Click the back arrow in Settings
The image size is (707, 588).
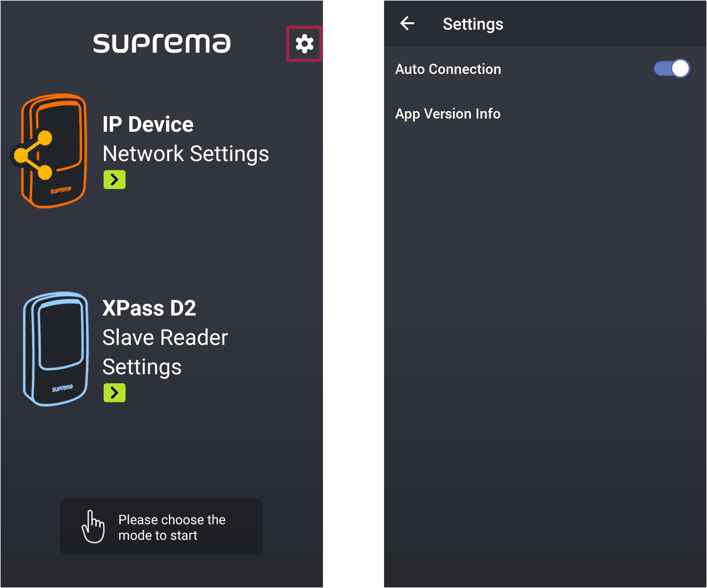(x=407, y=24)
